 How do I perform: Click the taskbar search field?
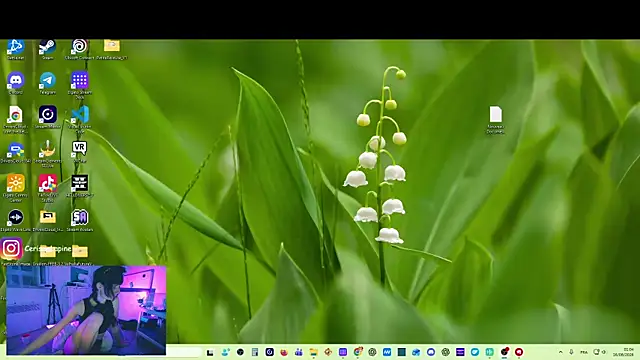tap(184, 352)
